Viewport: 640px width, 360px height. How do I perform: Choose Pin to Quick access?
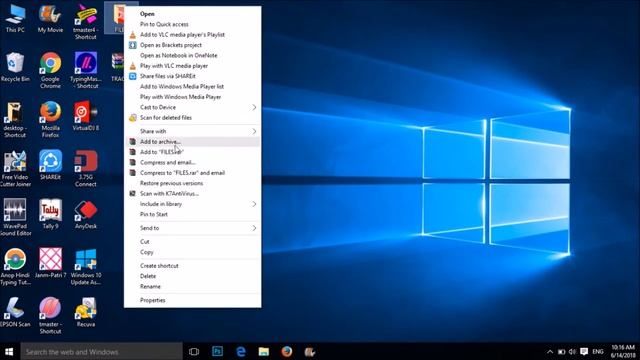click(193, 24)
